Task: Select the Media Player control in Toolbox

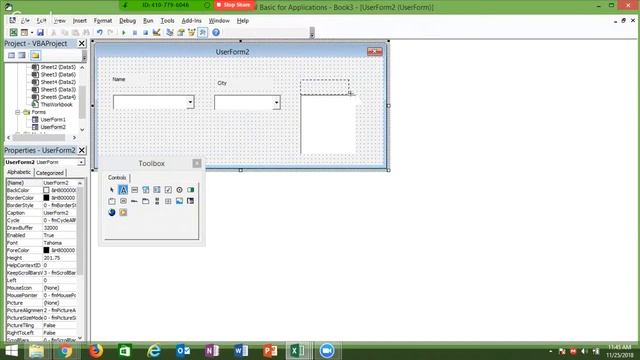Action: coord(123,212)
